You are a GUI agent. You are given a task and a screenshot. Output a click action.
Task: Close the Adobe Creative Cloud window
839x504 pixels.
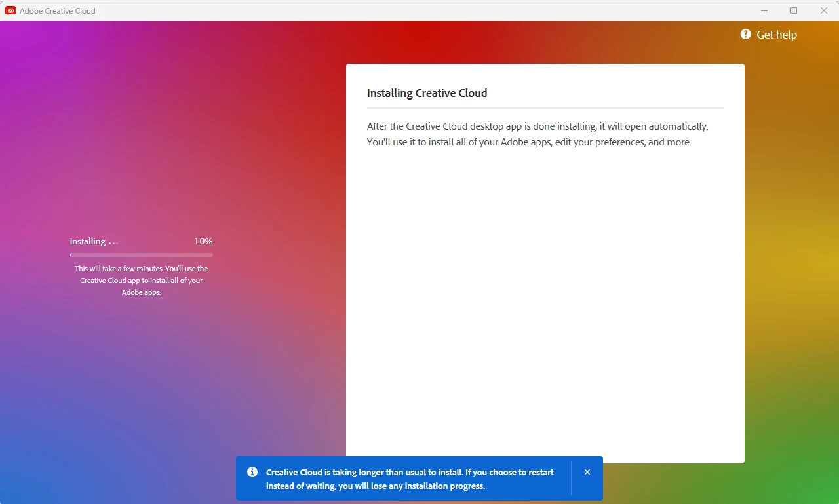point(824,10)
